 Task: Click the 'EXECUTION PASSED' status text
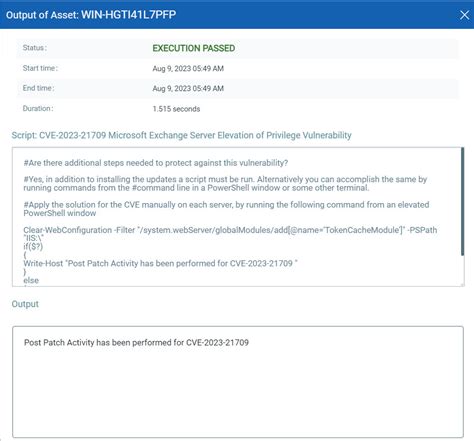pos(194,48)
